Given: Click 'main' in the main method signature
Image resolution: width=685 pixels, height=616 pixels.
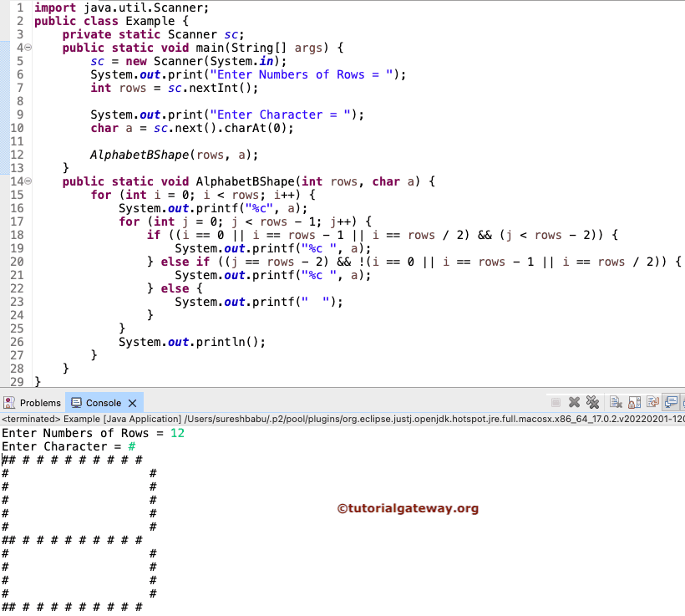Looking at the screenshot, I should click(x=210, y=48).
